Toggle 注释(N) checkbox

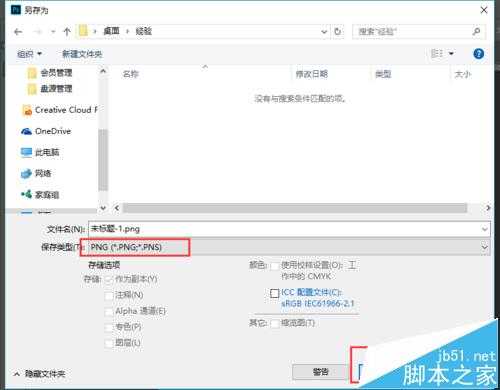(x=109, y=295)
